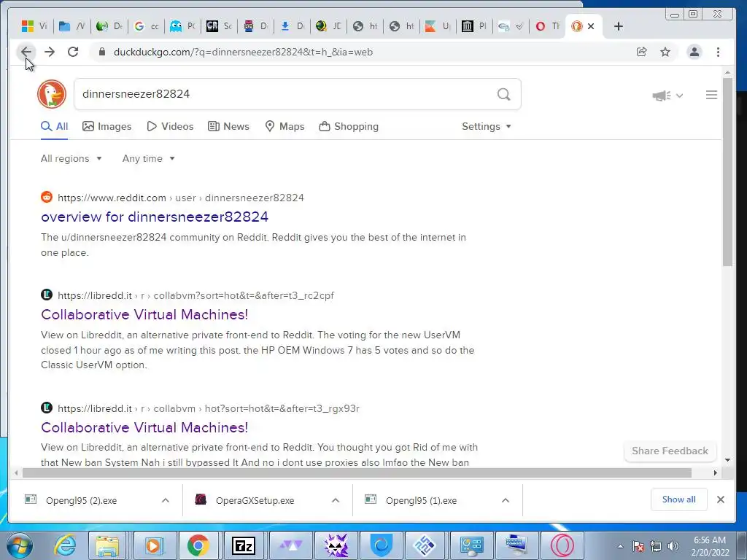Close the active DuckDuckGo tab

[x=591, y=26]
